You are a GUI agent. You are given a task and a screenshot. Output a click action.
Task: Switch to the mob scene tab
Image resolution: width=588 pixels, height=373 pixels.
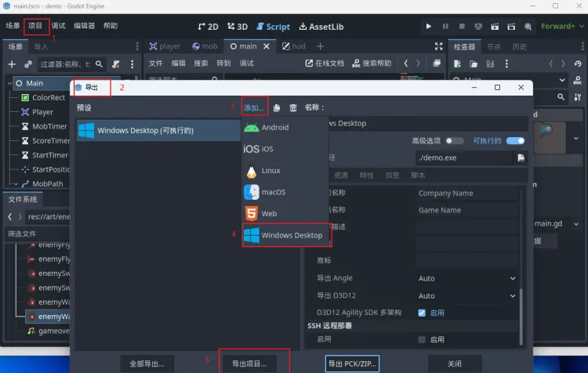coord(205,46)
